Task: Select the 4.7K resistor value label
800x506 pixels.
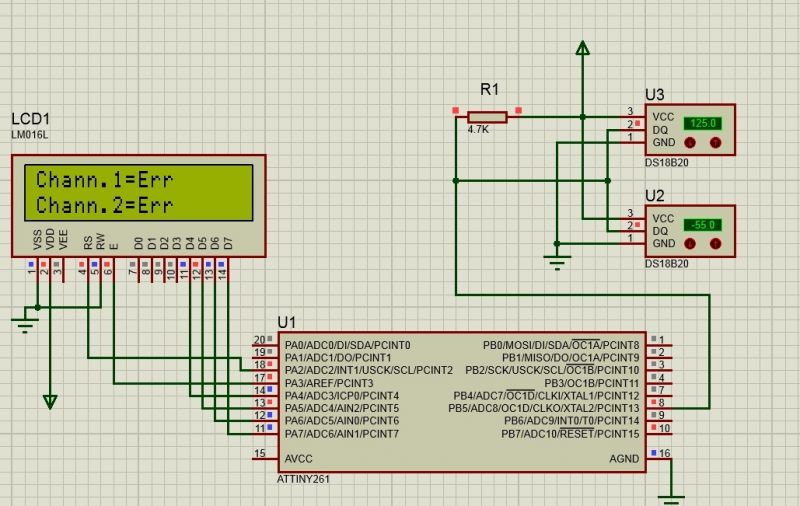Action: click(x=477, y=129)
